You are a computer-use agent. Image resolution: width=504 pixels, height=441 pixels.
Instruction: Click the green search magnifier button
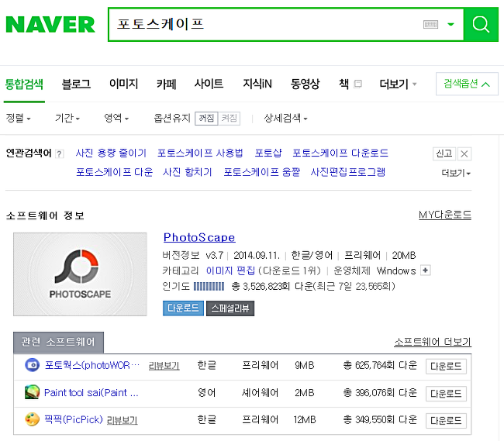481,24
